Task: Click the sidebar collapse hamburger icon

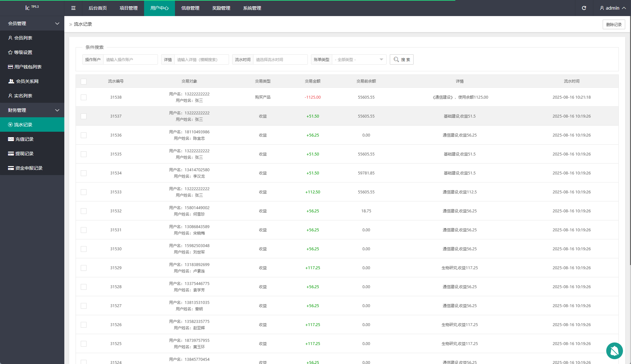Action: coord(73,8)
